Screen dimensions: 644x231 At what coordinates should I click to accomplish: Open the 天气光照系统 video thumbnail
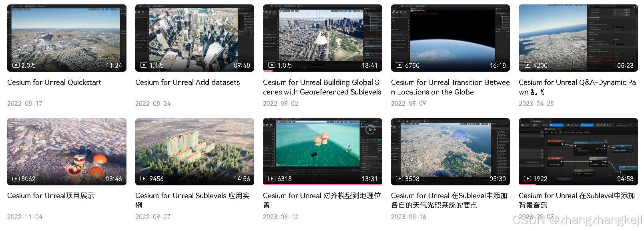pos(450,152)
